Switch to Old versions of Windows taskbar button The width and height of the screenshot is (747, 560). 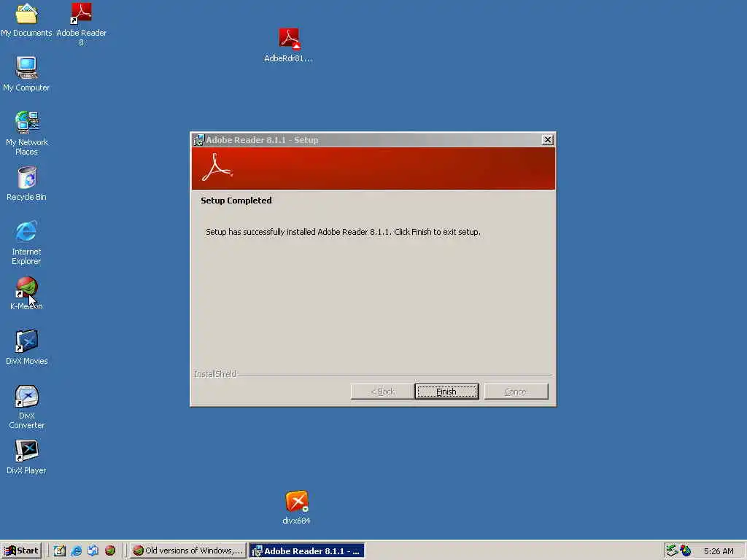coord(188,551)
